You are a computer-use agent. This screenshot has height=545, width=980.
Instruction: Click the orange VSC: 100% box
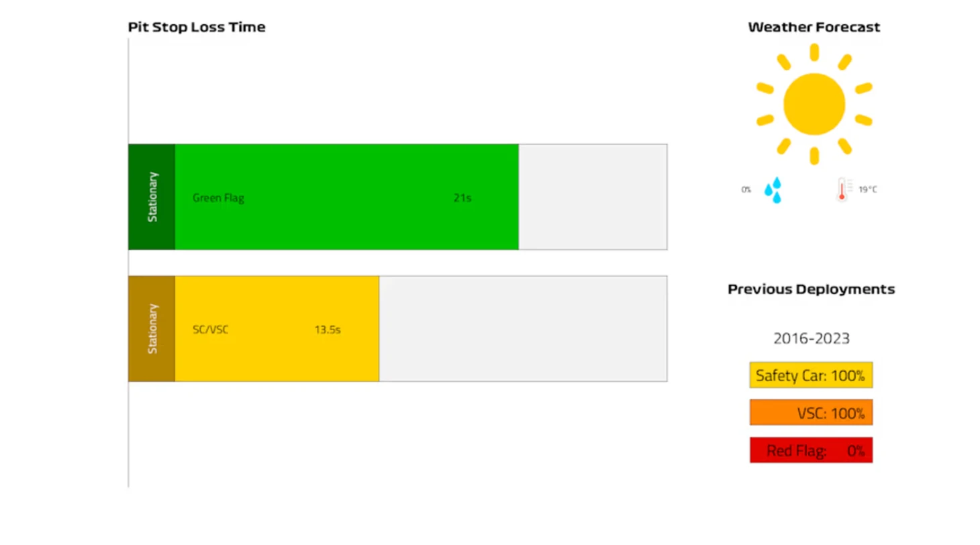tap(811, 413)
